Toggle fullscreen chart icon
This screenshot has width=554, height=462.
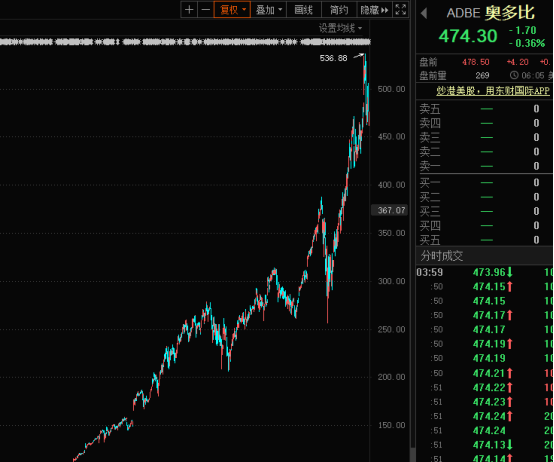(400, 10)
